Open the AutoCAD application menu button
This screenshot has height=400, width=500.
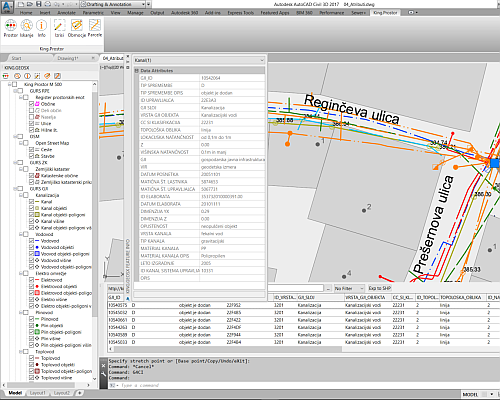(x=7, y=6)
